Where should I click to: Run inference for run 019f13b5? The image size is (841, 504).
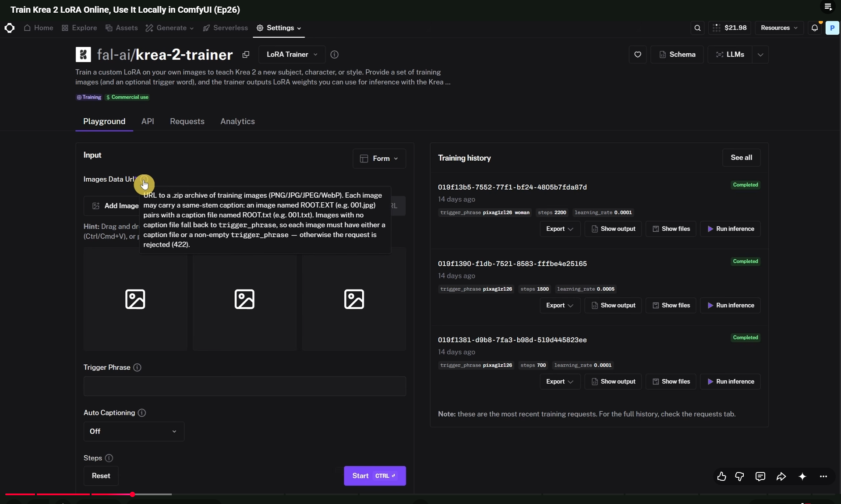pos(731,229)
